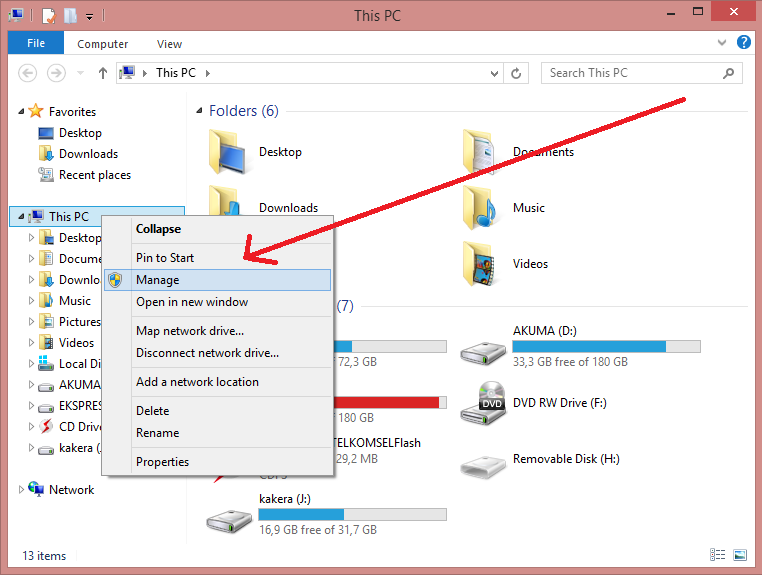
Task: Select the DVD RW Drive (F:) icon
Action: click(484, 403)
